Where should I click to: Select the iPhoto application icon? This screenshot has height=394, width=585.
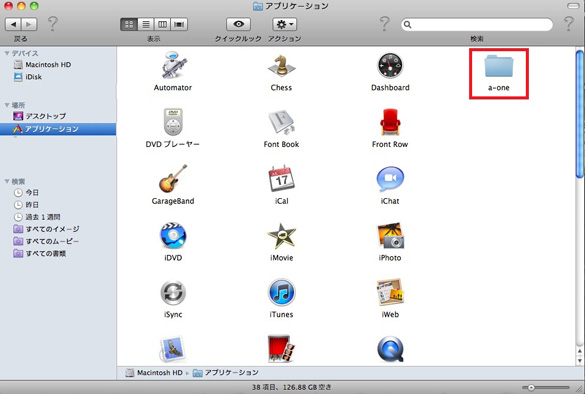point(390,236)
